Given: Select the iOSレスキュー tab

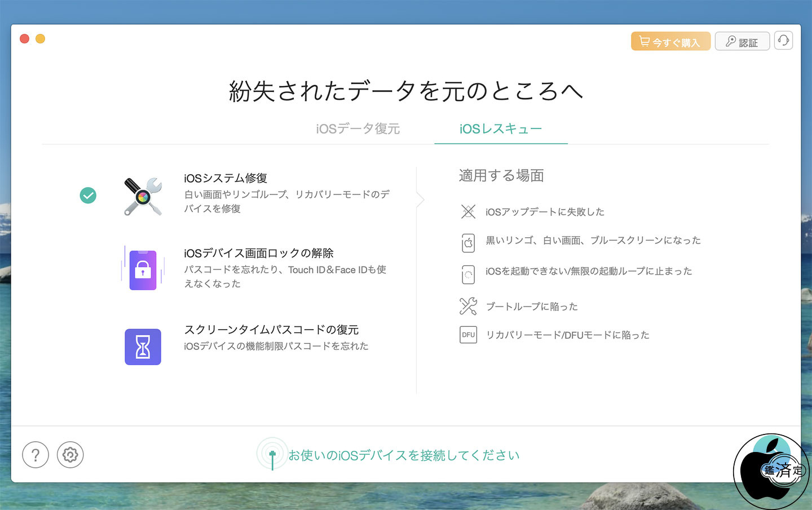Looking at the screenshot, I should tap(500, 129).
